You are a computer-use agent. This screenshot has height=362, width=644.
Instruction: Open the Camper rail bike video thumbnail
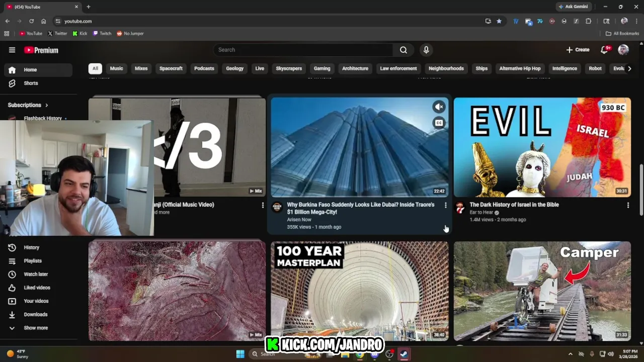click(x=542, y=291)
